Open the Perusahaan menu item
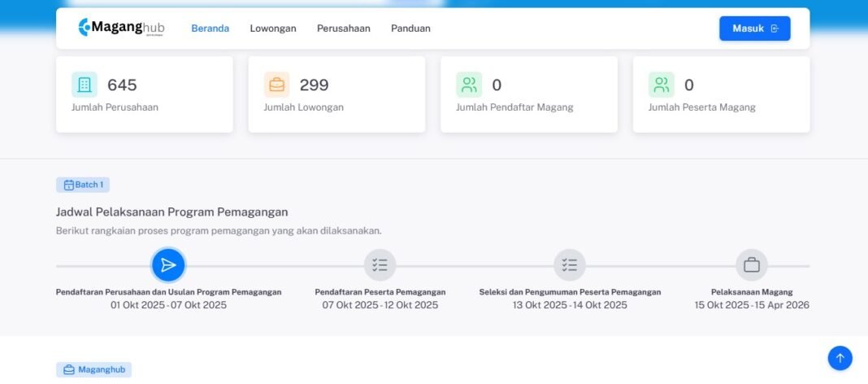The height and width of the screenshot is (384, 868). pyautogui.click(x=343, y=28)
